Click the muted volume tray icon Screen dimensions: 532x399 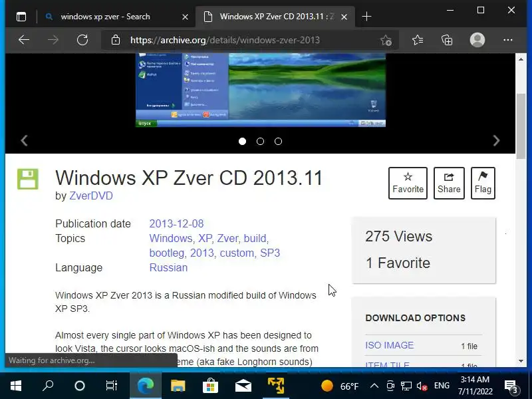click(422, 386)
